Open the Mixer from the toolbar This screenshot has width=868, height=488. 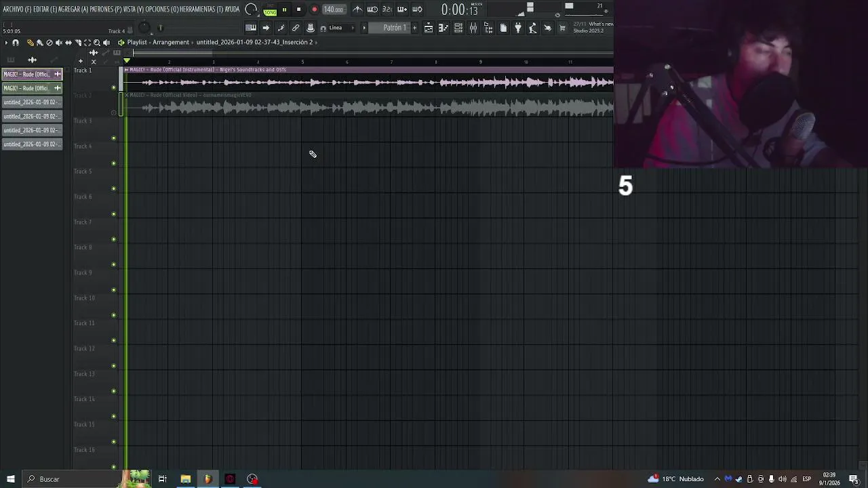point(473,28)
